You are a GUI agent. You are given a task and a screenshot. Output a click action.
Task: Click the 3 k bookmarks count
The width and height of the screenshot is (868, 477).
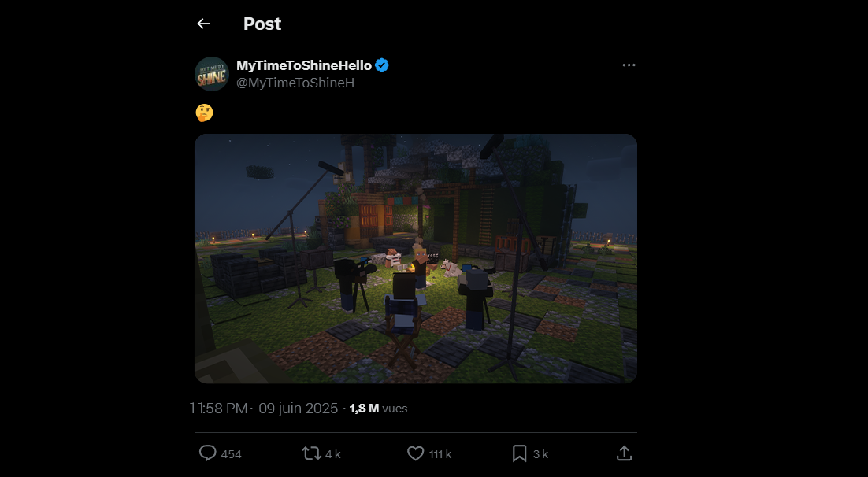pyautogui.click(x=540, y=454)
